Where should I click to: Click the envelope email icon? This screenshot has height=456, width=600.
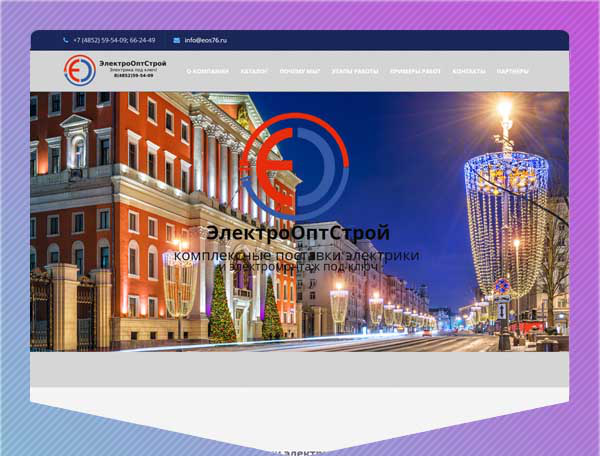176,40
